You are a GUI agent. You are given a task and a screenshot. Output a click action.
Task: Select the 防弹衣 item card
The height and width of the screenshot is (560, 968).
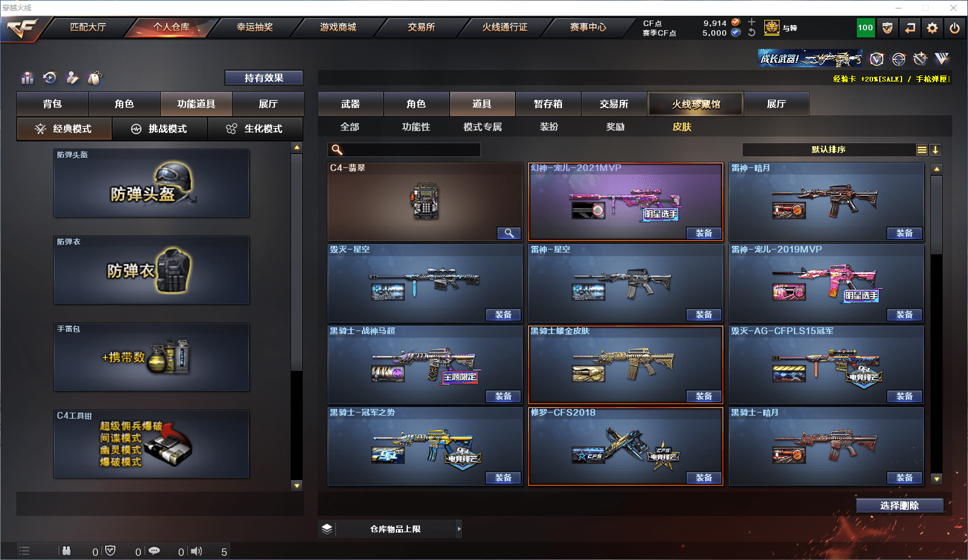[151, 270]
